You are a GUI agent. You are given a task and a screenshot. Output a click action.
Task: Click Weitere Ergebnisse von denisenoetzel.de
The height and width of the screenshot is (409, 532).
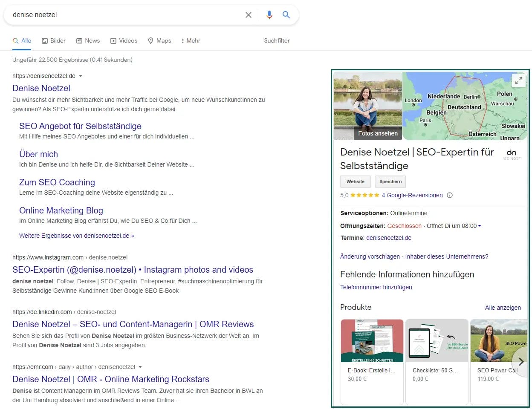click(x=76, y=236)
